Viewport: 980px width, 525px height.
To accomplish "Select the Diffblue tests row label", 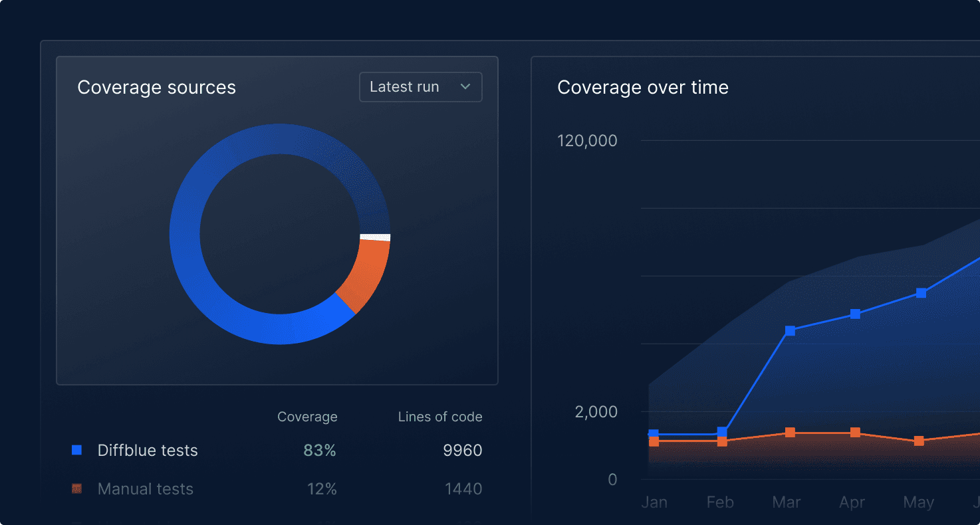I will pyautogui.click(x=148, y=451).
